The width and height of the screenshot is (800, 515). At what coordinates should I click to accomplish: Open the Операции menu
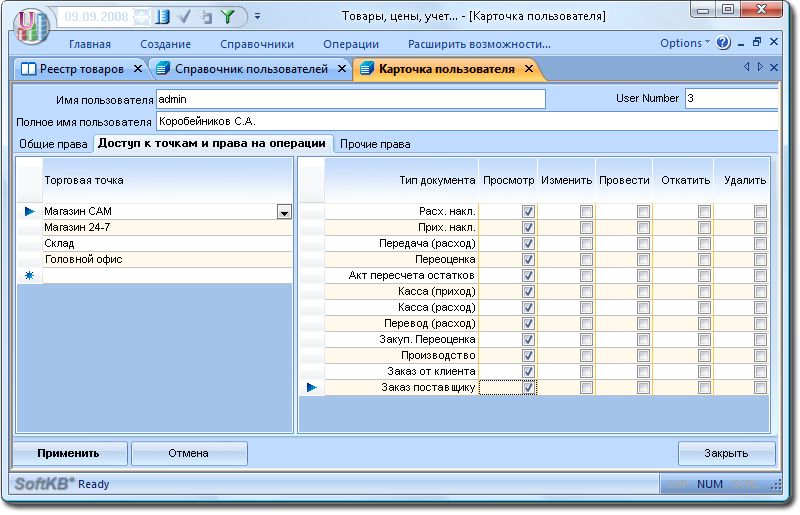pyautogui.click(x=351, y=44)
